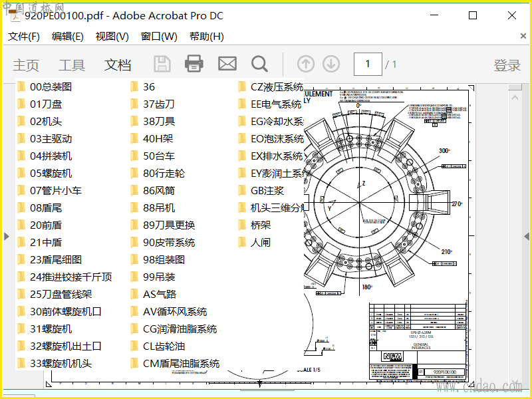Open the 23盾尾细图 folder icon
The image size is (532, 399).
pyautogui.click(x=21, y=260)
